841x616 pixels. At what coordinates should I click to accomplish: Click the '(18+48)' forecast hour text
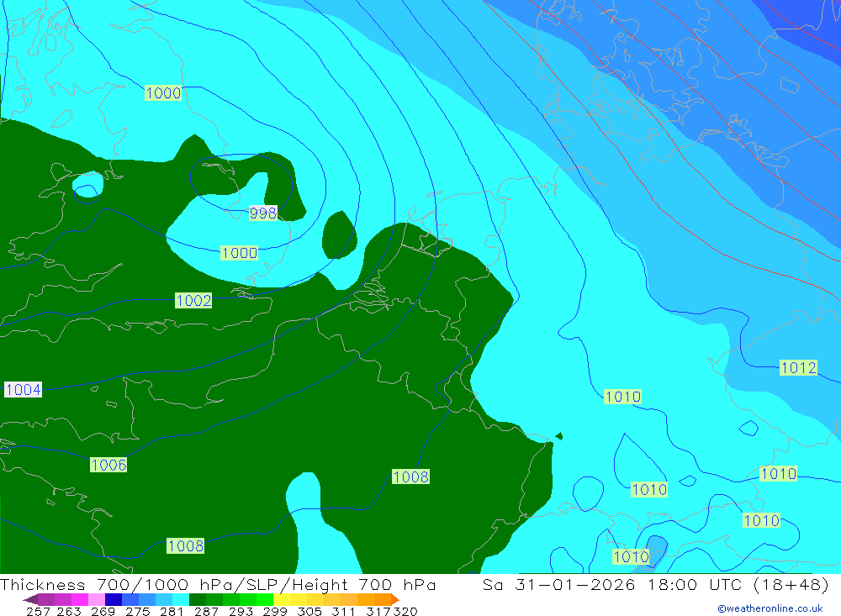pyautogui.click(x=791, y=584)
